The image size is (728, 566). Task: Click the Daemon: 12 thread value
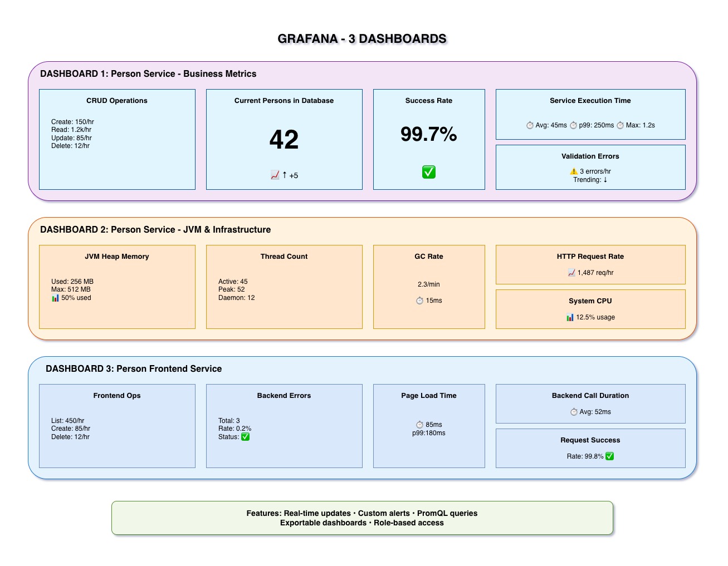(237, 298)
